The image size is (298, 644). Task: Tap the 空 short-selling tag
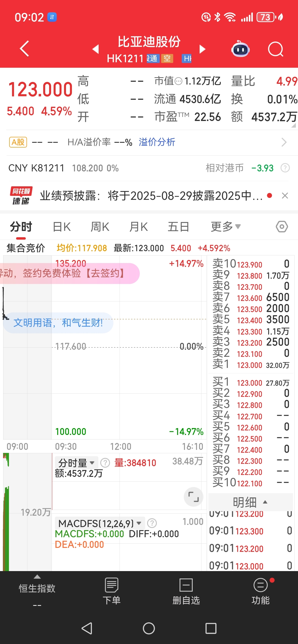(167, 58)
